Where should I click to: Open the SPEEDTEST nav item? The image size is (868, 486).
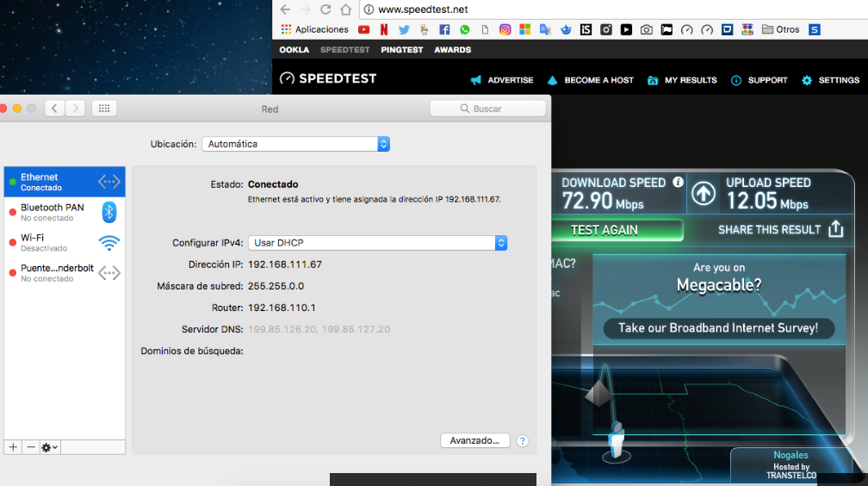[x=344, y=50]
